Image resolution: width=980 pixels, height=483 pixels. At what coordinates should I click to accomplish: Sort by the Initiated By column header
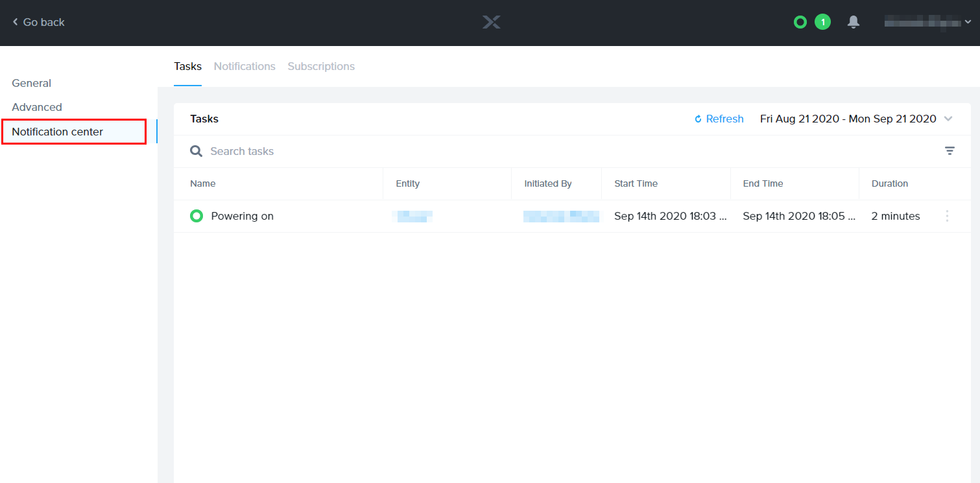(x=548, y=183)
